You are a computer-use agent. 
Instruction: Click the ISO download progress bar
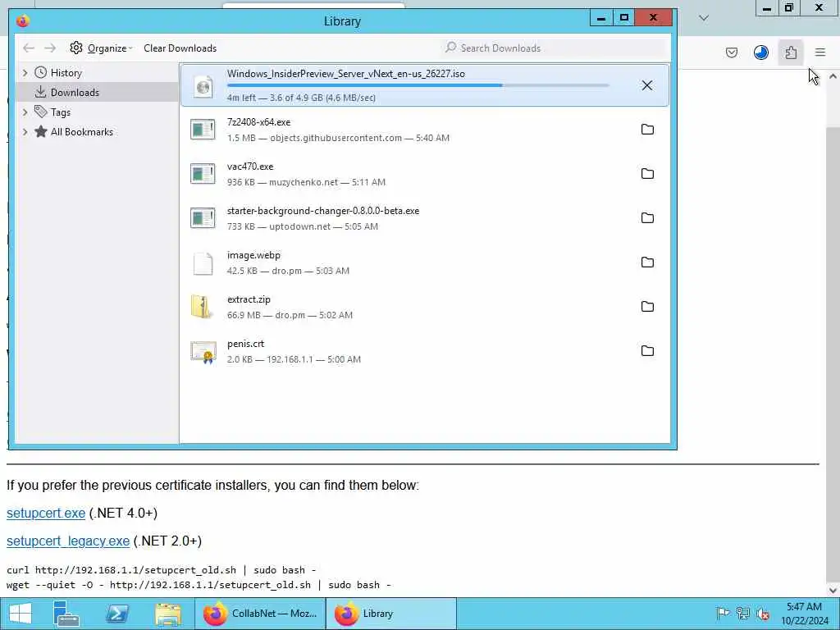tap(418, 85)
